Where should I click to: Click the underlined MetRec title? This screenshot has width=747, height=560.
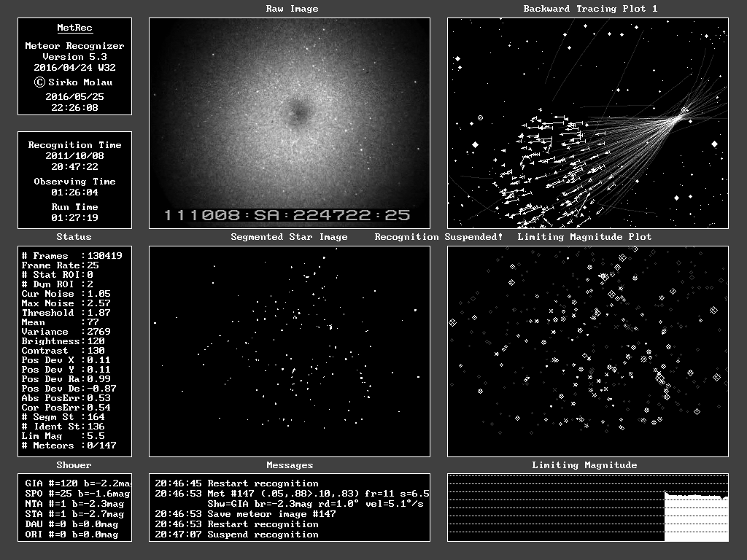pos(74,28)
